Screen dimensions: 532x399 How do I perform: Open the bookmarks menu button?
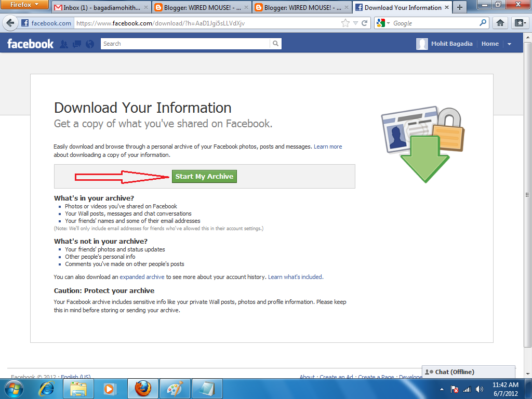(520, 23)
